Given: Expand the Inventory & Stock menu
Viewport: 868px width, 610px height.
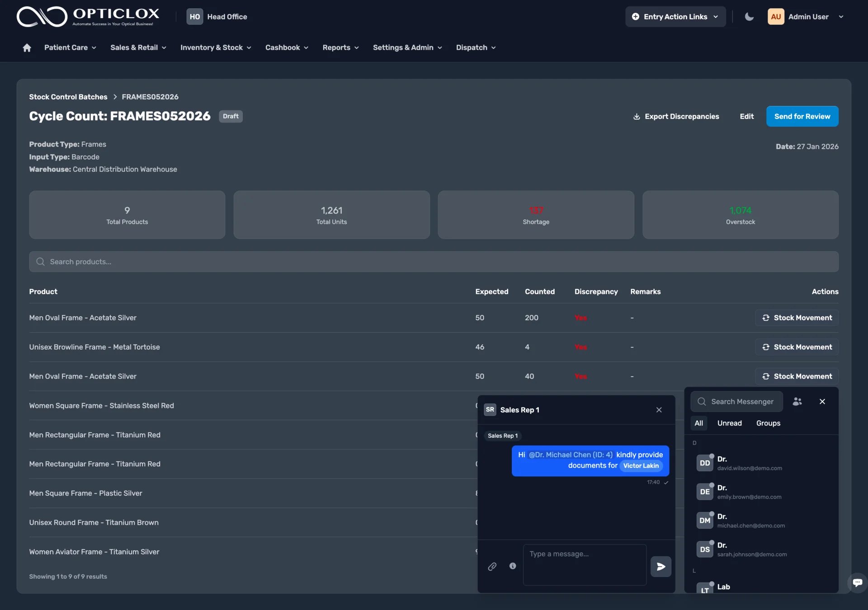Looking at the screenshot, I should (216, 47).
